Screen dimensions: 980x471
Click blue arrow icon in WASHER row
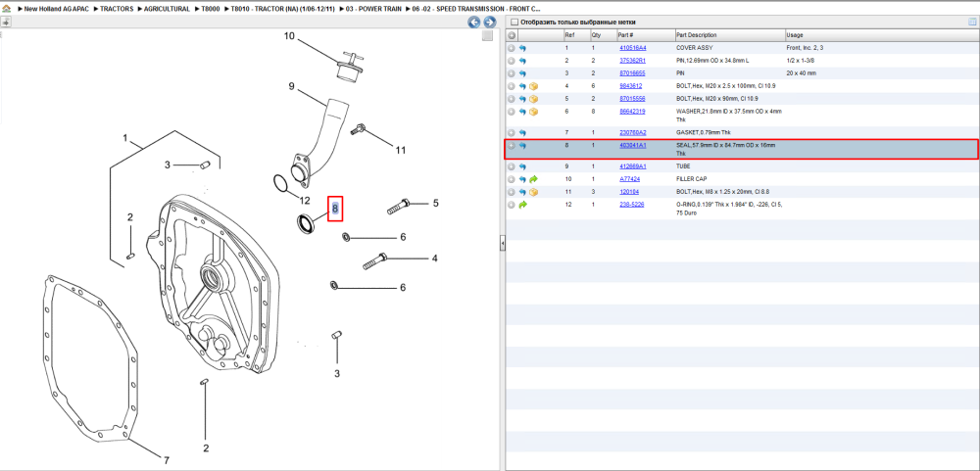(x=522, y=112)
